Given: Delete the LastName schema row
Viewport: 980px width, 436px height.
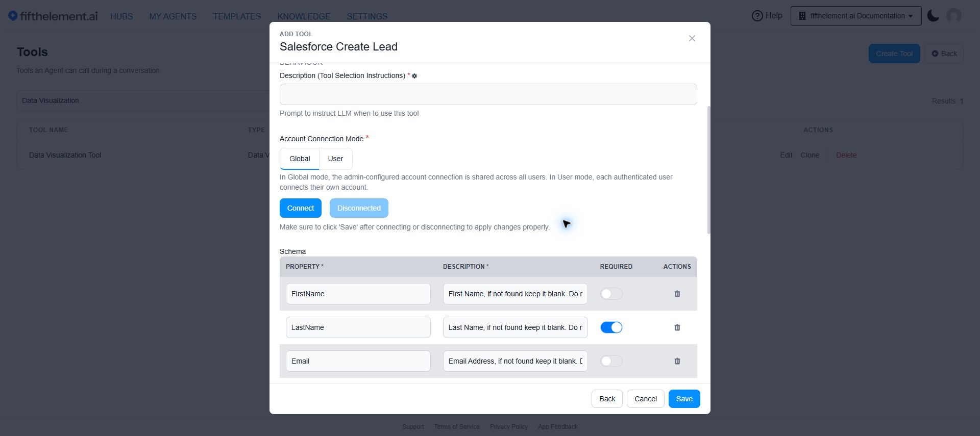Looking at the screenshot, I should tap(677, 327).
